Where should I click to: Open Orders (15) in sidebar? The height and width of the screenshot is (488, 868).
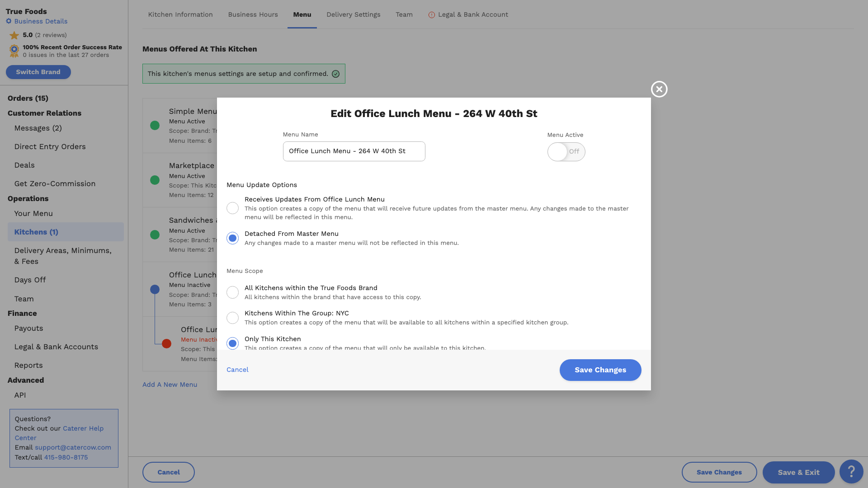(x=28, y=99)
